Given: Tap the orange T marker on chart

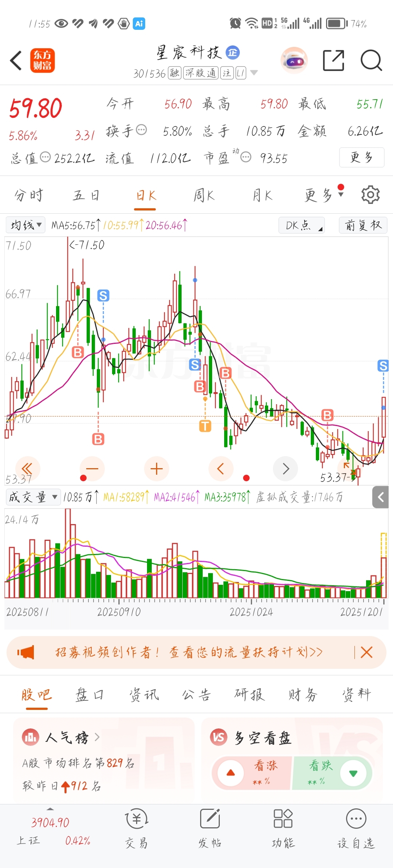Looking at the screenshot, I should pyautogui.click(x=205, y=426).
